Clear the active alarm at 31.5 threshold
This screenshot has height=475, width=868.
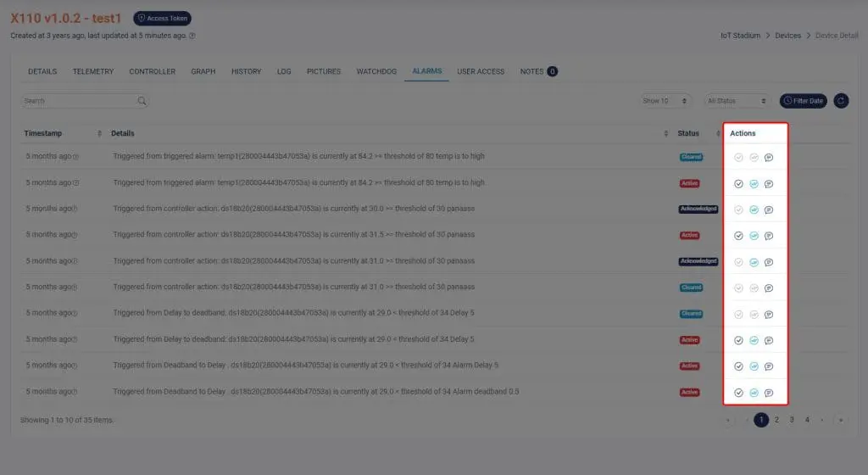pos(754,236)
